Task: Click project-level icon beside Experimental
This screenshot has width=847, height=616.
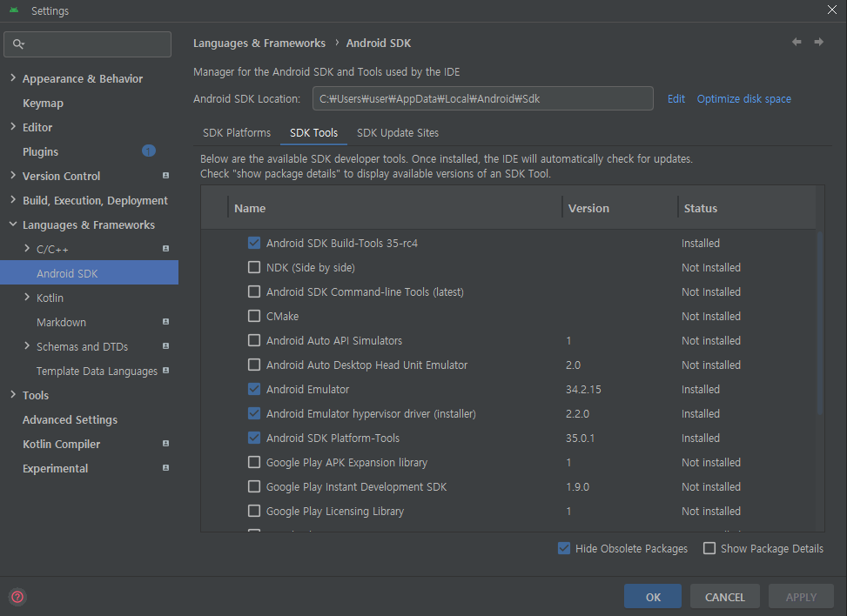Action: click(x=166, y=467)
